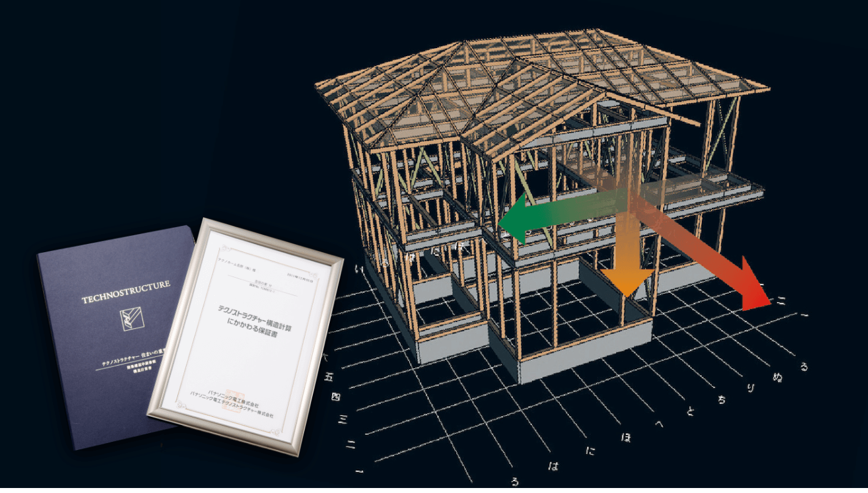Screen dimensions: 868x493
Task: Click grid row label 四
Action: [336, 396]
